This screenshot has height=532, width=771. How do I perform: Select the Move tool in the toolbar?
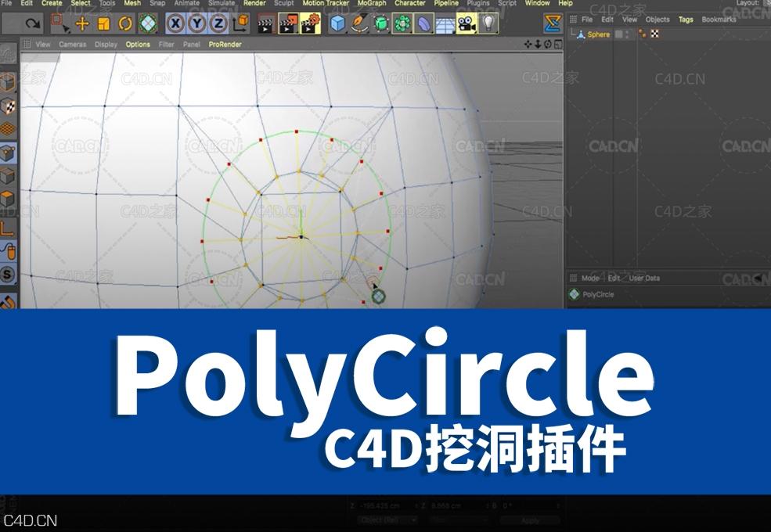pyautogui.click(x=84, y=24)
